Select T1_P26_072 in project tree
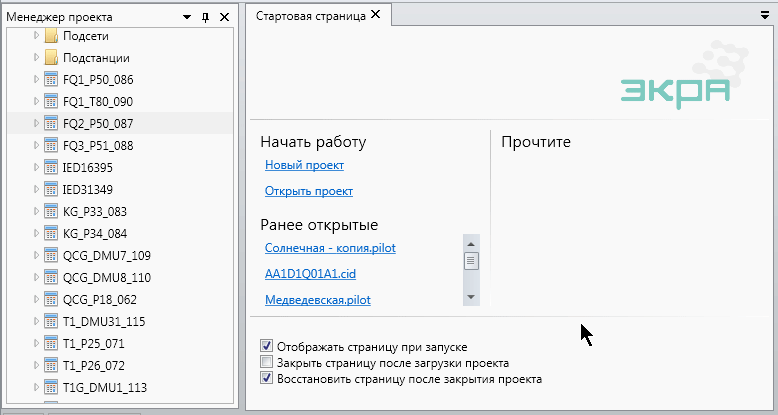Screen dimensions: 778x415 point(93,366)
